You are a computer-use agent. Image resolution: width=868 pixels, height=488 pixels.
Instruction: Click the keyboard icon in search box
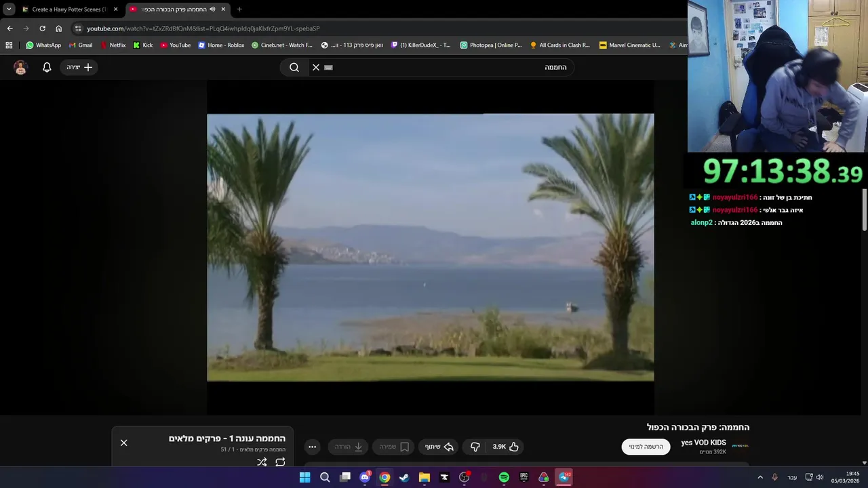[329, 67]
